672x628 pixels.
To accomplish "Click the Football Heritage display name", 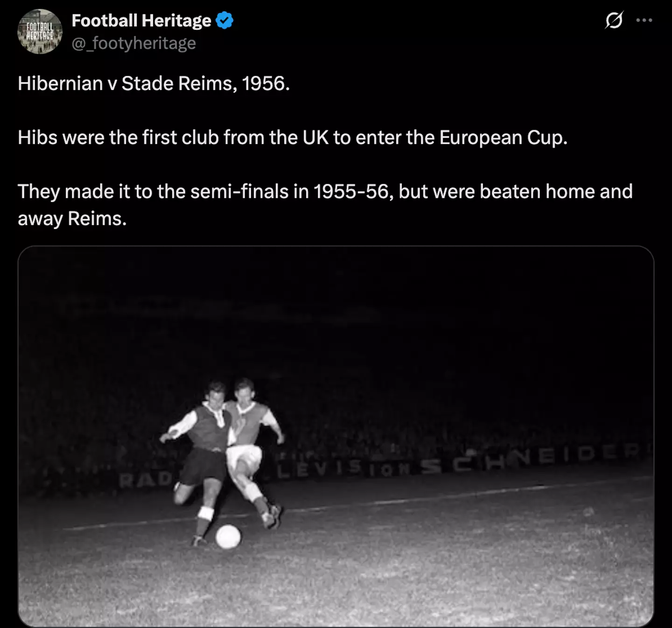I will [141, 21].
